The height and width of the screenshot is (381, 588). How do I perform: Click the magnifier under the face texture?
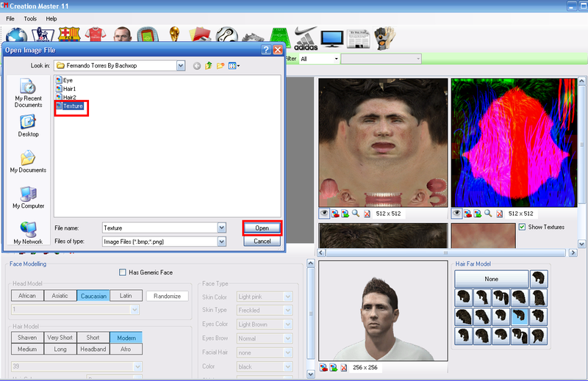(356, 214)
